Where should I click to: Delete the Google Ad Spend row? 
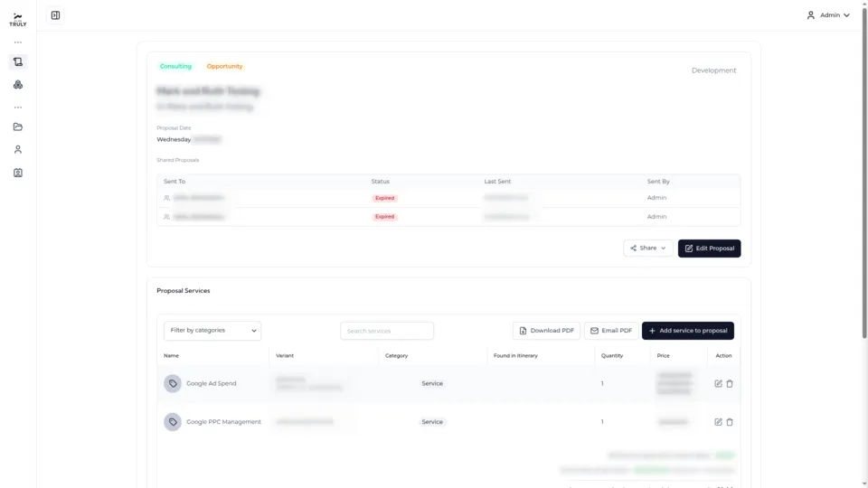(x=730, y=383)
